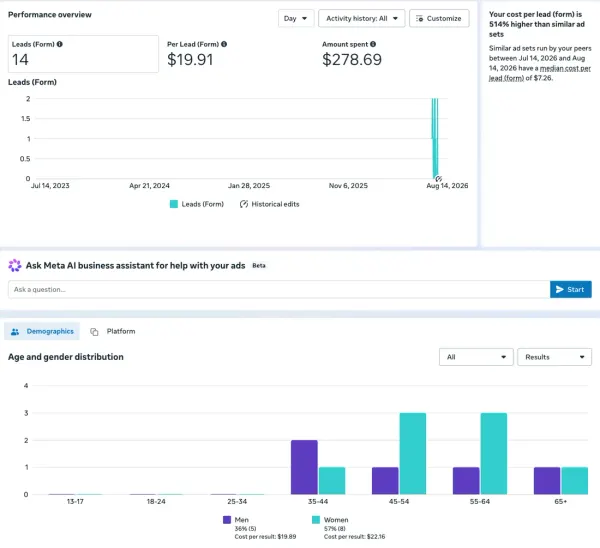Click the Men bar for 55-64
The width and height of the screenshot is (600, 548).
coord(466,481)
